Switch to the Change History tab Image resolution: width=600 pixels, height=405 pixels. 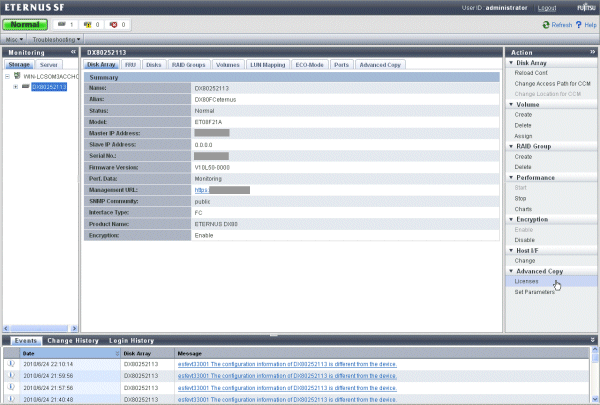point(73,340)
